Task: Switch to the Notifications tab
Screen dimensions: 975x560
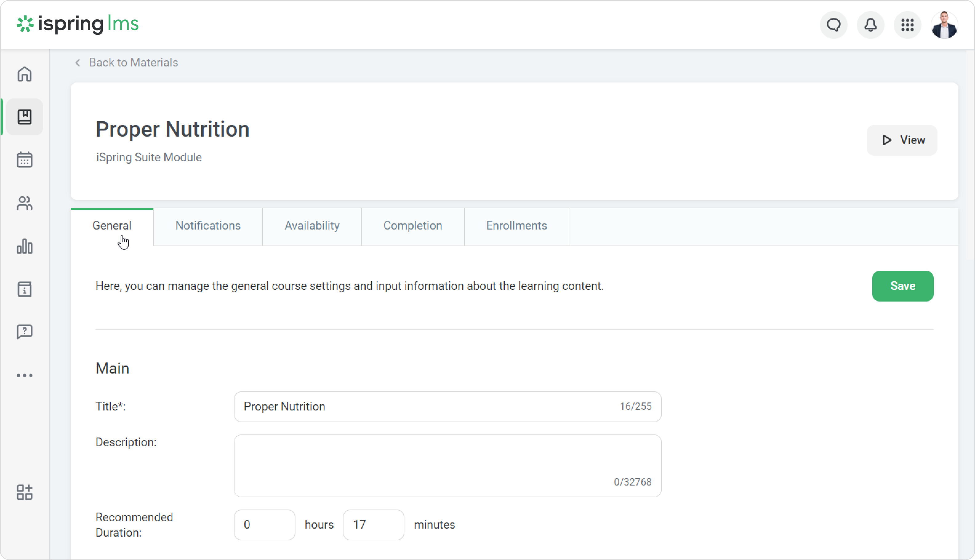Action: (x=208, y=226)
